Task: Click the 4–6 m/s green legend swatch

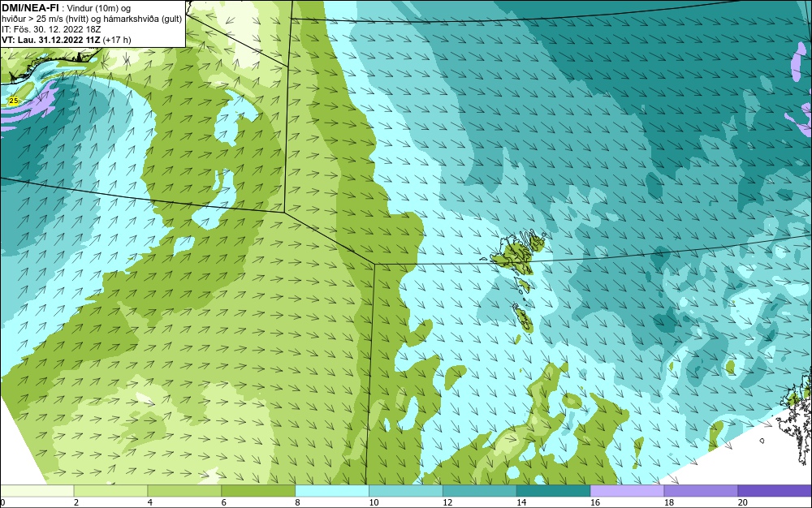Action: point(184,490)
